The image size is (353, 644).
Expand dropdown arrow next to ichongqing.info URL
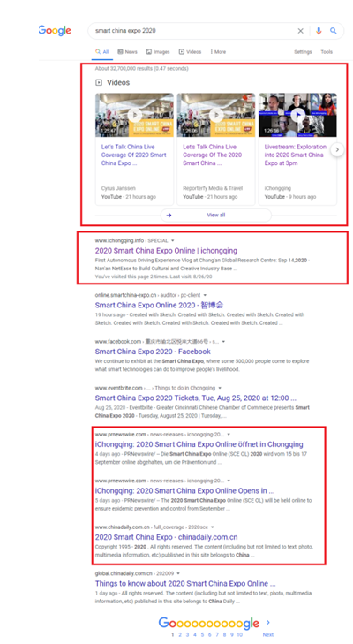click(x=173, y=240)
